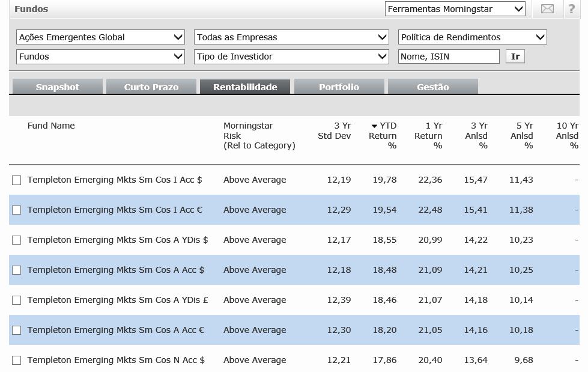The image size is (588, 372).
Task: Open the Política de Rendimentos dropdown
Action: (473, 37)
